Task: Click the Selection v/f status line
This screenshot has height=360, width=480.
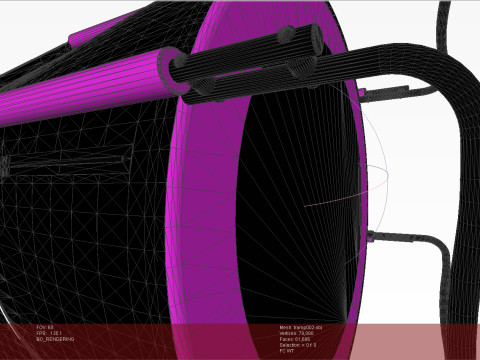Action: pyautogui.click(x=298, y=345)
